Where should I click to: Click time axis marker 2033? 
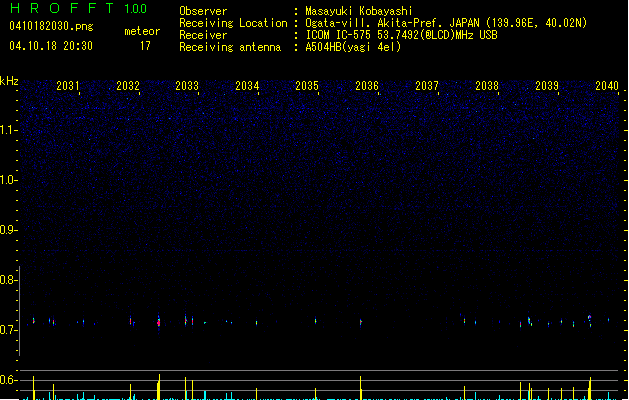pyautogui.click(x=187, y=86)
